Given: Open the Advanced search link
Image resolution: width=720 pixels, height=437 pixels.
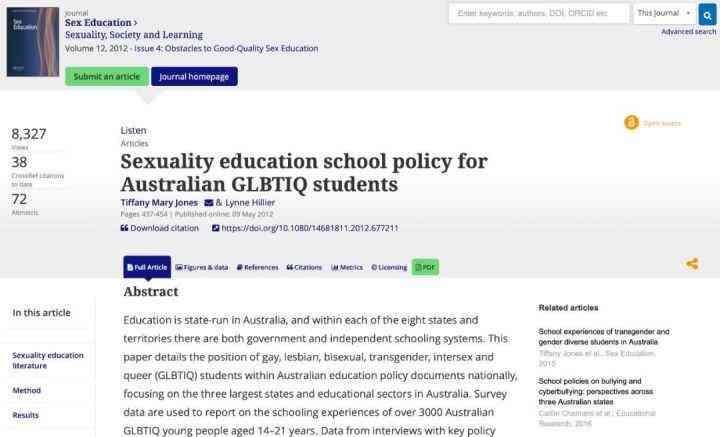Looking at the screenshot, I should (688, 32).
